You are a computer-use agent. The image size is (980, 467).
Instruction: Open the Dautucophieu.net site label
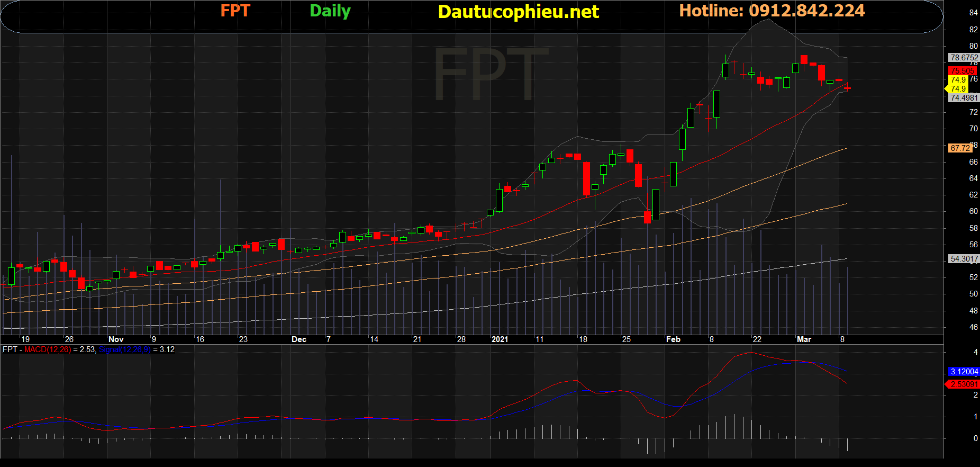519,12
